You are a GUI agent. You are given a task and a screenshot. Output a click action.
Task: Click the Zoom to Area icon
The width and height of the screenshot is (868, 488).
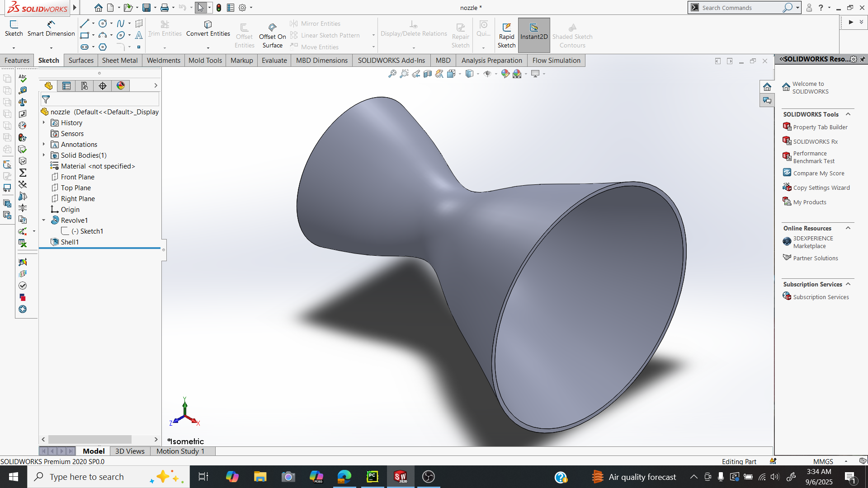(404, 74)
